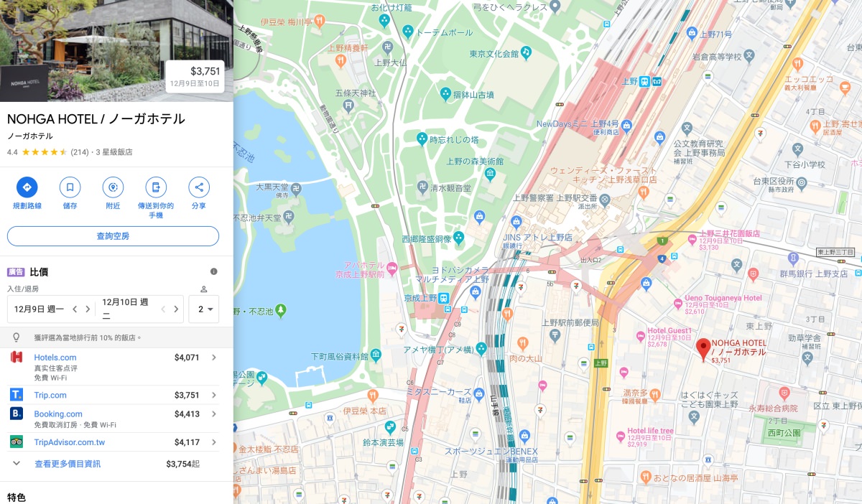Save the hotel with the 儲存 icon
862x504 pixels.
coord(70,187)
